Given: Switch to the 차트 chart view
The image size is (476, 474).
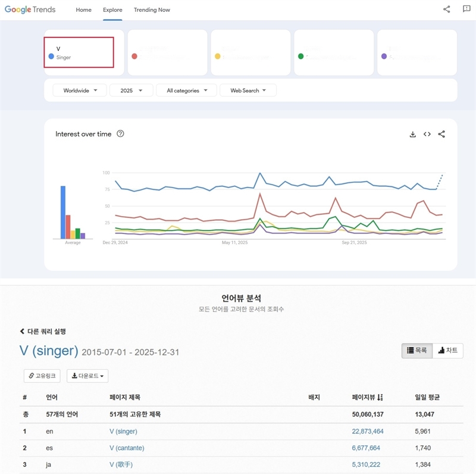Looking at the screenshot, I should (448, 351).
